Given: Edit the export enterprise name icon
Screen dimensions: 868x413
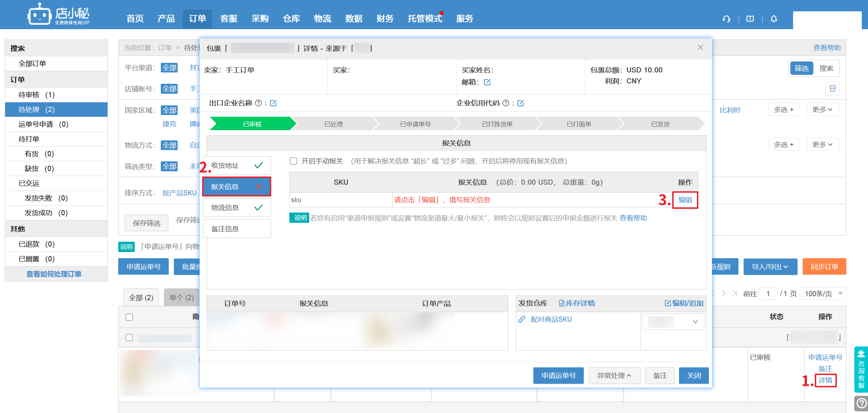Looking at the screenshot, I should 273,103.
